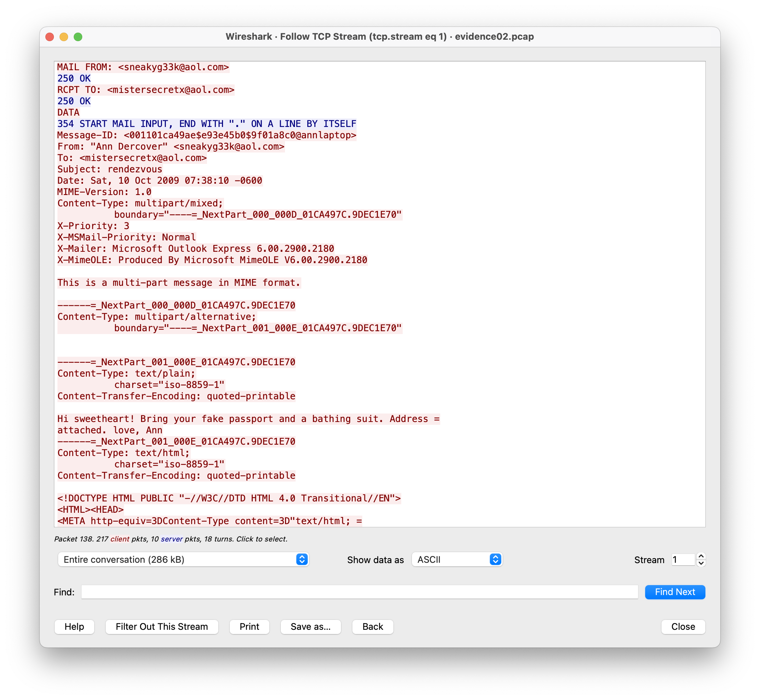Open the Show data as ASCII dropdown
The width and height of the screenshot is (760, 700).
[x=457, y=560]
